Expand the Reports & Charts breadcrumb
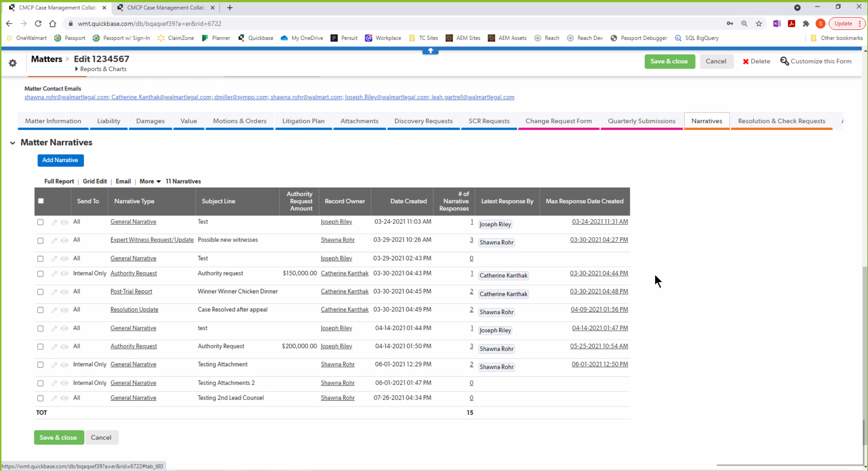This screenshot has width=868, height=471. click(76, 69)
